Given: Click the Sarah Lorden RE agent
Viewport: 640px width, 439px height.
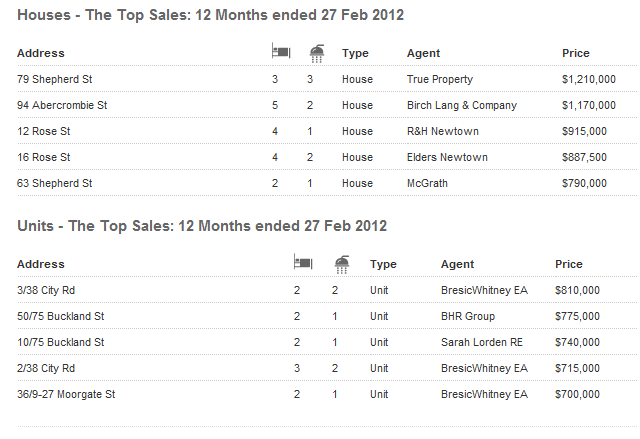Looking at the screenshot, I should (482, 342).
